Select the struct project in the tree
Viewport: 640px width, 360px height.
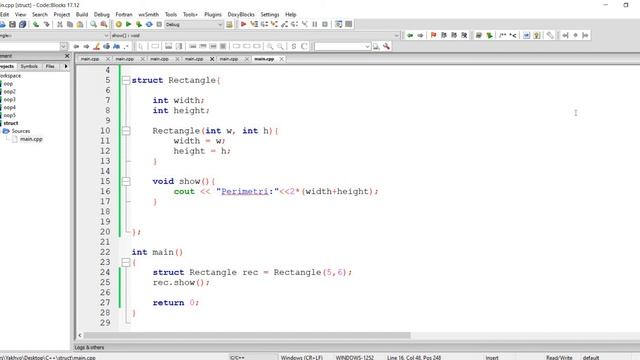11,123
